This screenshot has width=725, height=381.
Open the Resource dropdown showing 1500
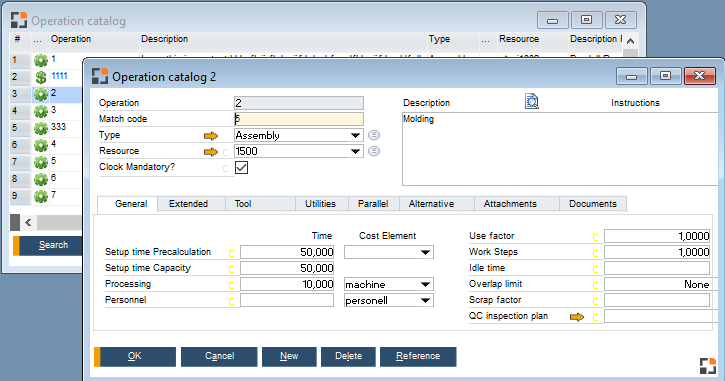point(355,151)
